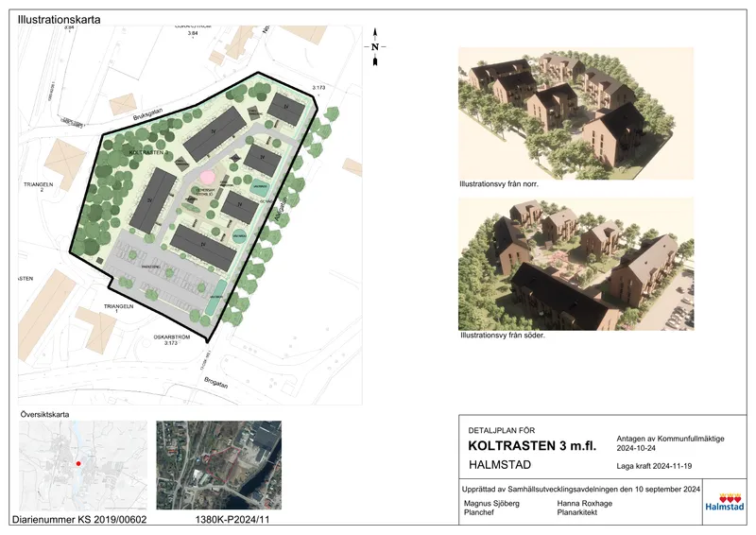
Task: Click the TRIANGELN 1 property label
Action: (x=119, y=309)
